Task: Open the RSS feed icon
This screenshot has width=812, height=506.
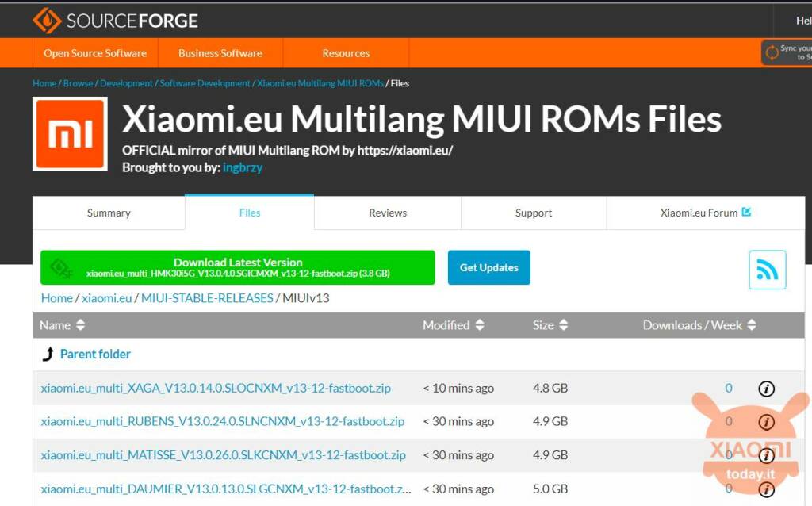Action: 767,270
